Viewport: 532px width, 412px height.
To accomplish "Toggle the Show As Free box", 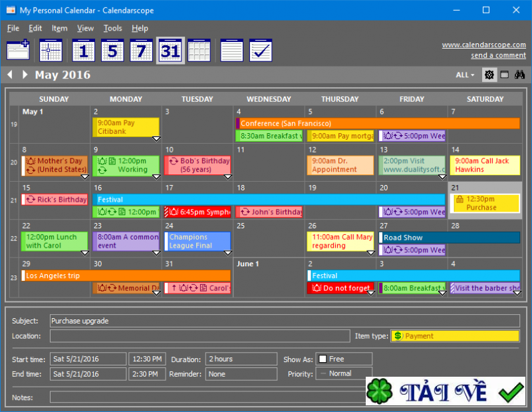I will click(323, 359).
